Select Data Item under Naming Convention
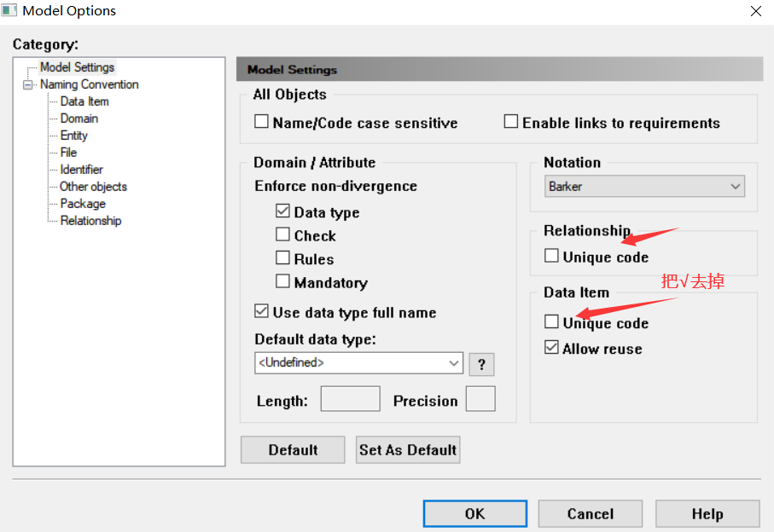 point(84,101)
